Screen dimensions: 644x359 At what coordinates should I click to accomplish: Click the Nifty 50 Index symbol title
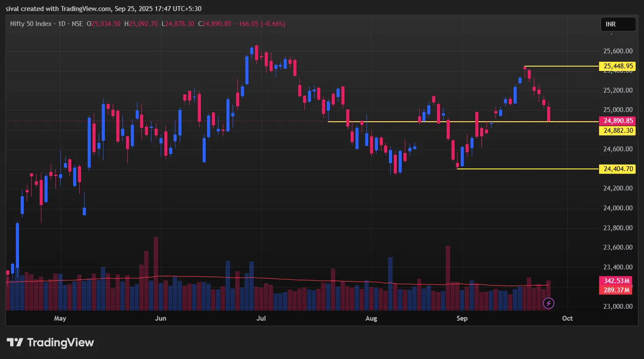click(x=31, y=24)
